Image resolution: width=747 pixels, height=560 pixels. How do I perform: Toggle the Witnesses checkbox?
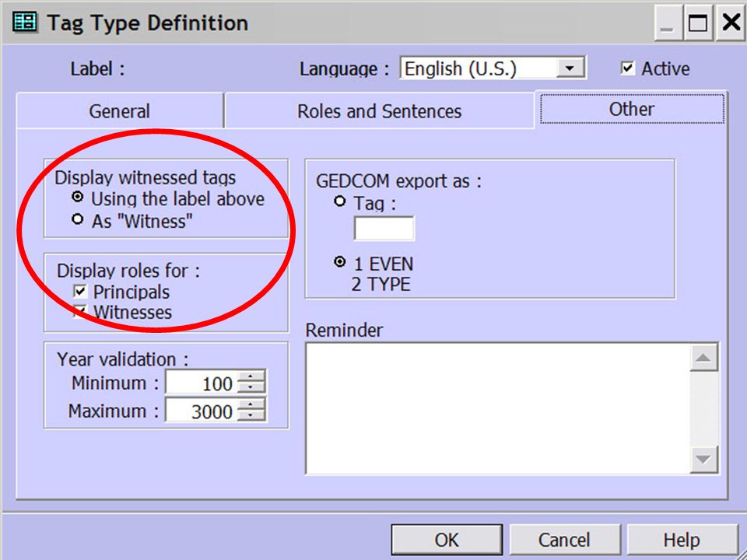(x=80, y=311)
